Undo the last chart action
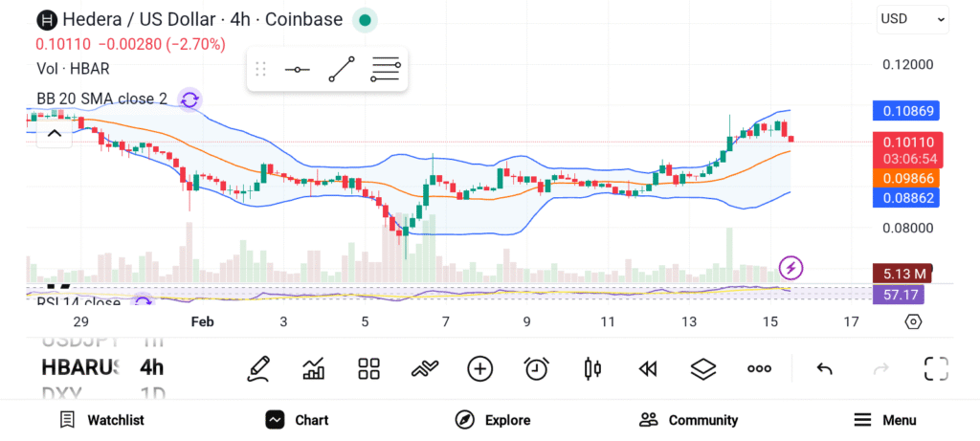The height and width of the screenshot is (441, 980). (x=824, y=368)
